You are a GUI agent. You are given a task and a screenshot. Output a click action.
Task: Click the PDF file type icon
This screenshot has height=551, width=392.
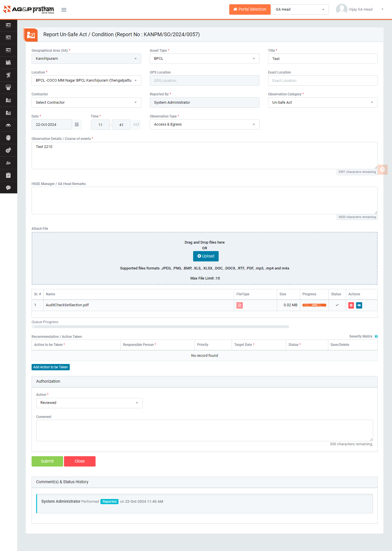pyautogui.click(x=239, y=305)
